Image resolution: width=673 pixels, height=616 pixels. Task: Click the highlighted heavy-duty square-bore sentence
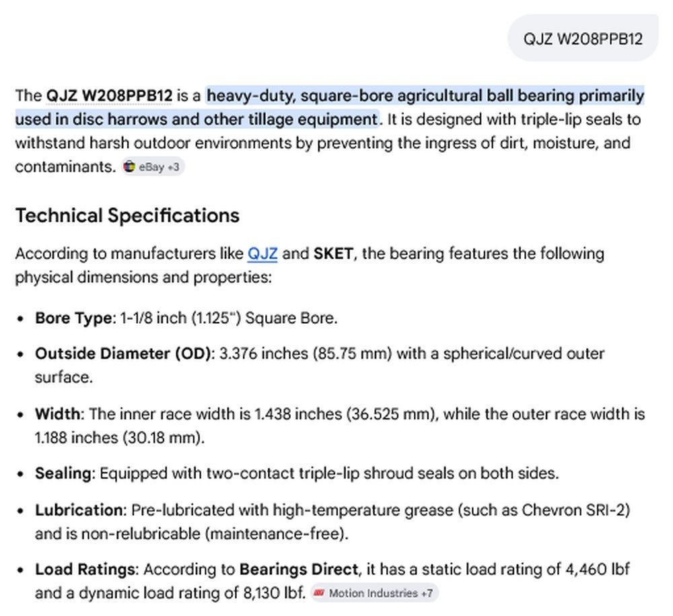330,107
